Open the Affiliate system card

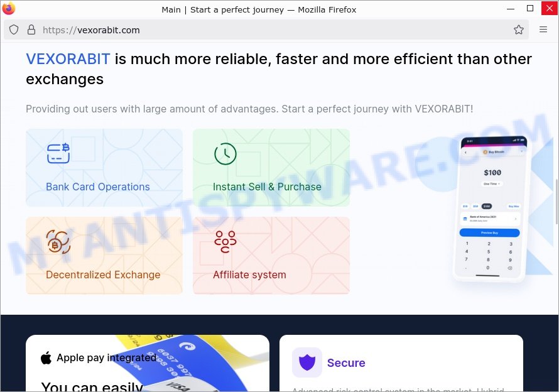click(x=271, y=256)
